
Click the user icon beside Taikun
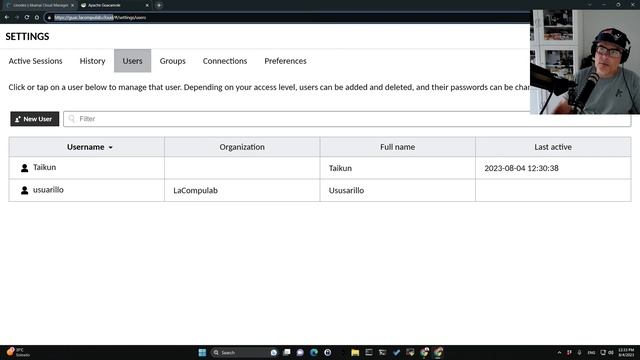[x=24, y=168]
